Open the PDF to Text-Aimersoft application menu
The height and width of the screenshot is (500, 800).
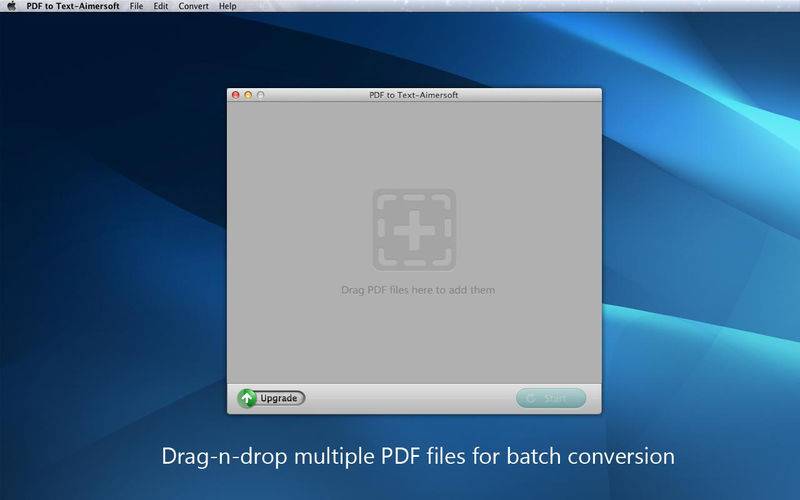[x=73, y=6]
